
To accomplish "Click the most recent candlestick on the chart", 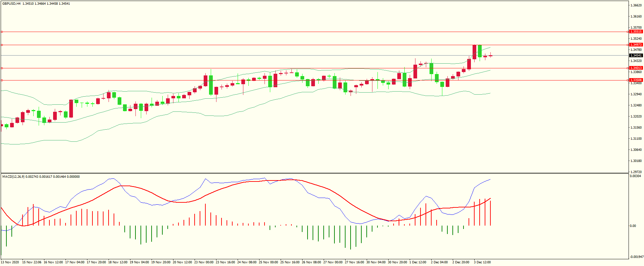I will [x=491, y=56].
